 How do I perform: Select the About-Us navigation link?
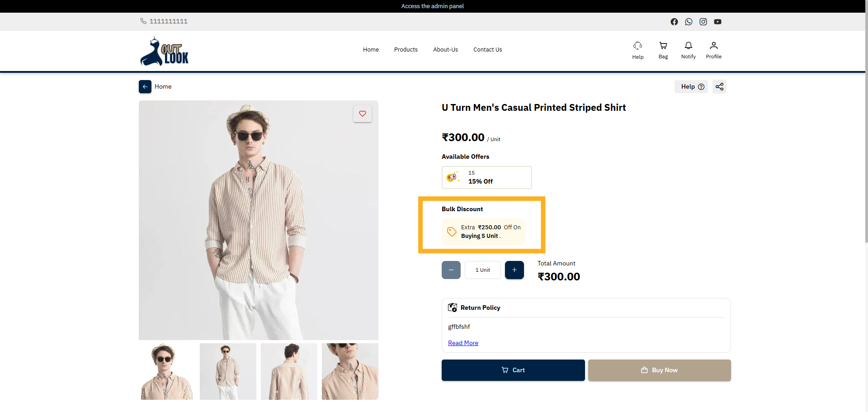(x=445, y=50)
